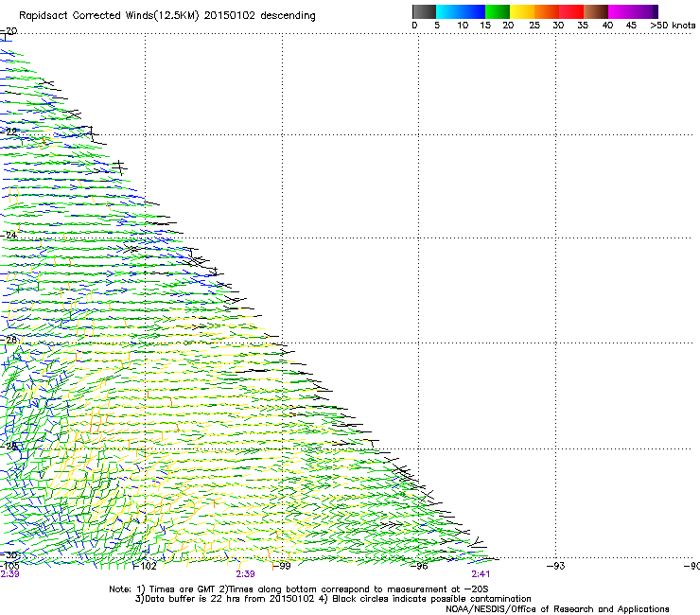Click the purple 2:41 time label
Image resolution: width=700 pixels, height=615 pixels.
[481, 574]
